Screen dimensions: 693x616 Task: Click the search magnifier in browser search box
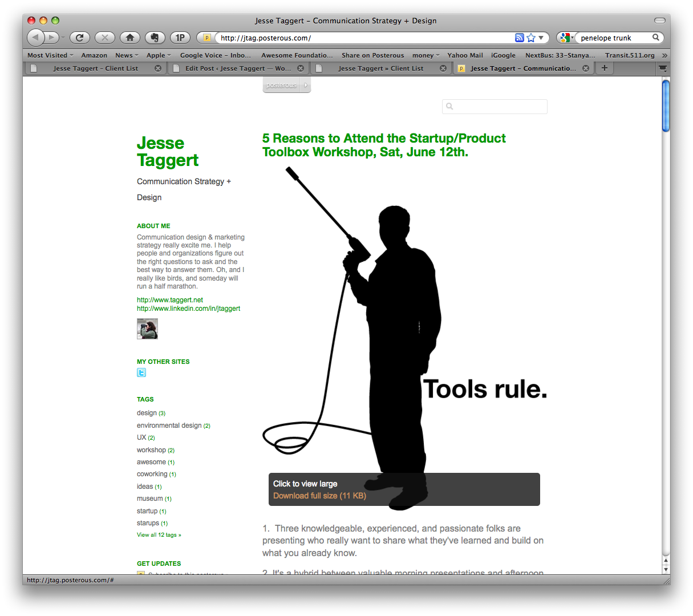click(x=656, y=38)
